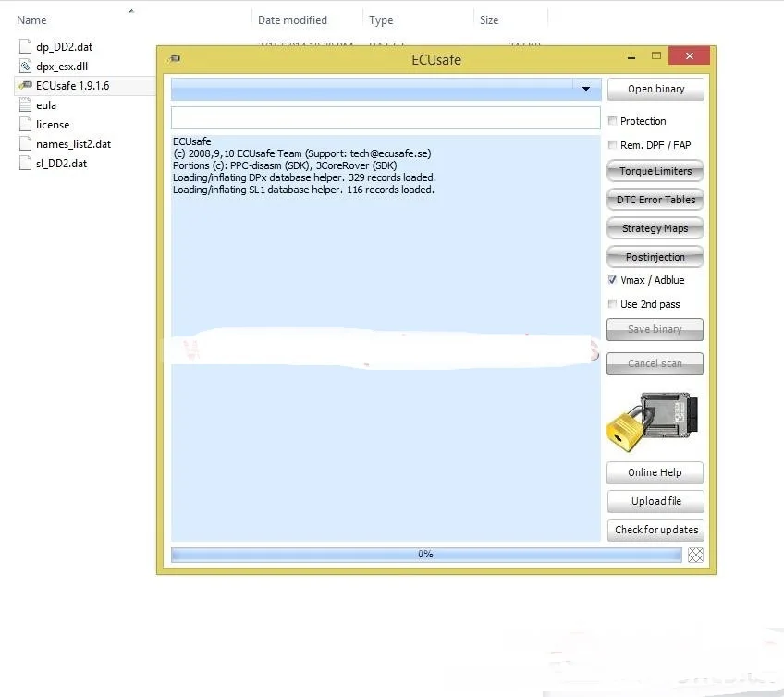Open the Torque Limiters options
This screenshot has width=784, height=697.
click(x=655, y=171)
